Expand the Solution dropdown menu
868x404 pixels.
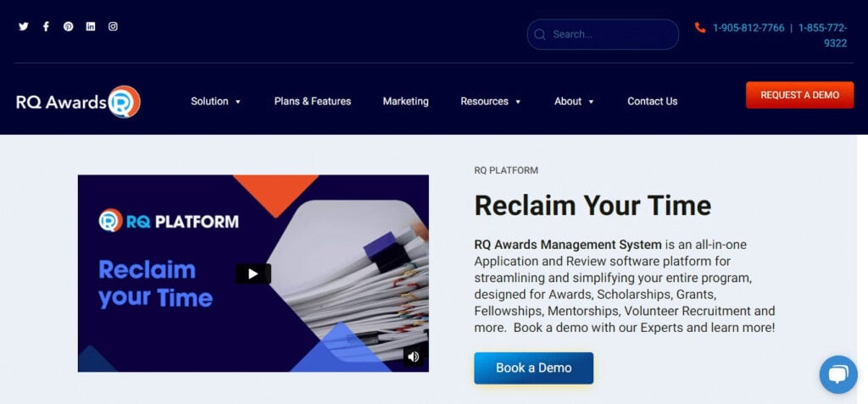[x=216, y=102]
